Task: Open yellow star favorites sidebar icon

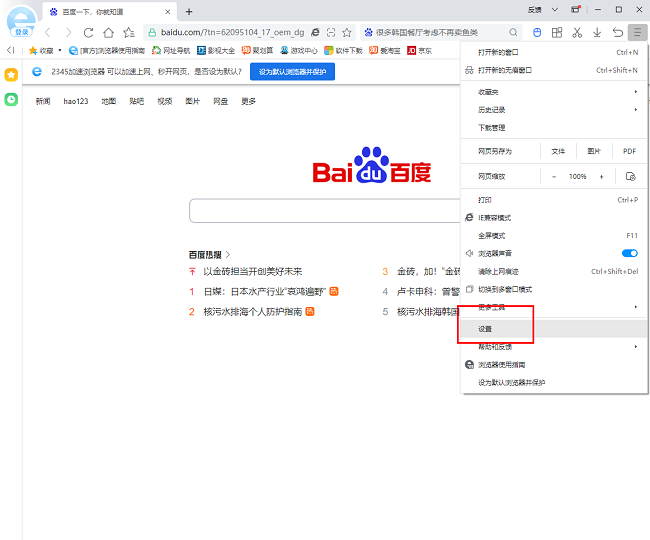Action: coord(11,75)
